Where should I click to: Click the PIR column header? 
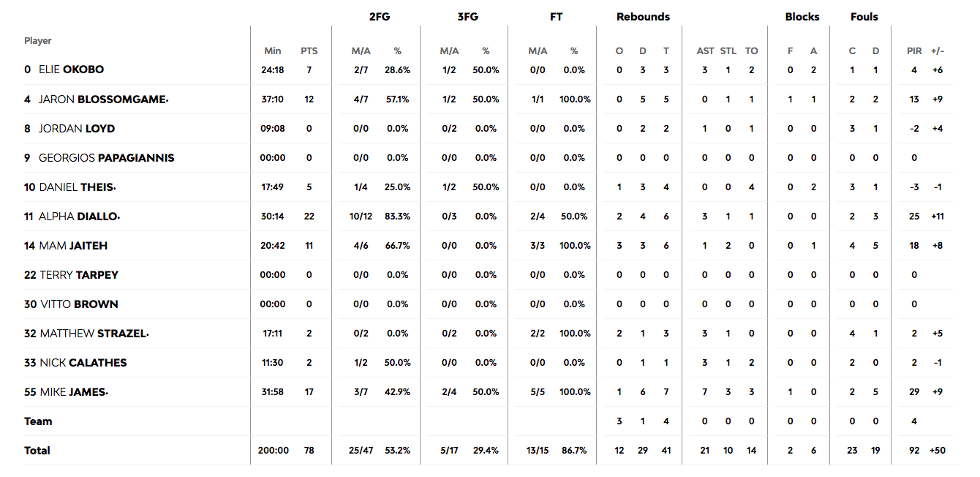914,51
